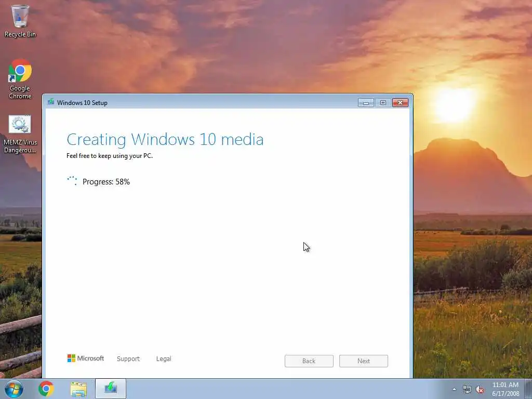Show hidden system tray icons arrow
The image size is (532, 399).
tap(454, 390)
